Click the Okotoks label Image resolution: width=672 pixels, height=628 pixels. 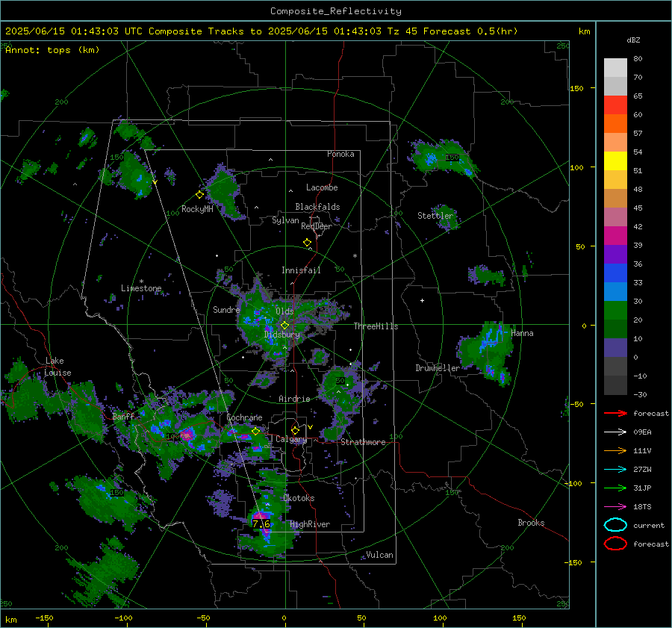[x=299, y=498]
